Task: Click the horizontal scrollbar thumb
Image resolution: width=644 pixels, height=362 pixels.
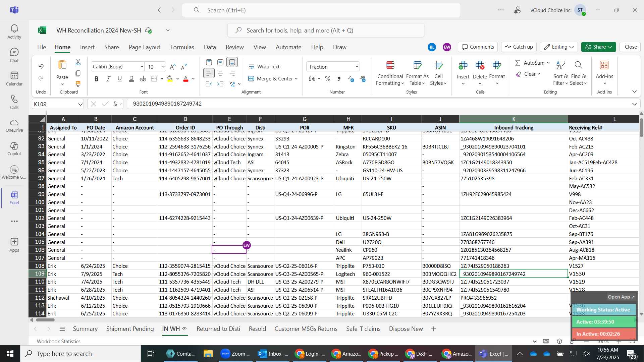Action: point(45,320)
